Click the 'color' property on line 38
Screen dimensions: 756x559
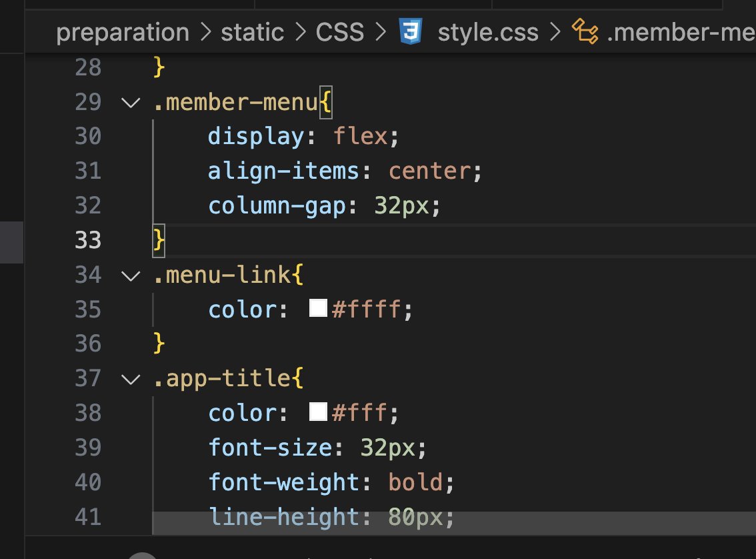[243, 414]
